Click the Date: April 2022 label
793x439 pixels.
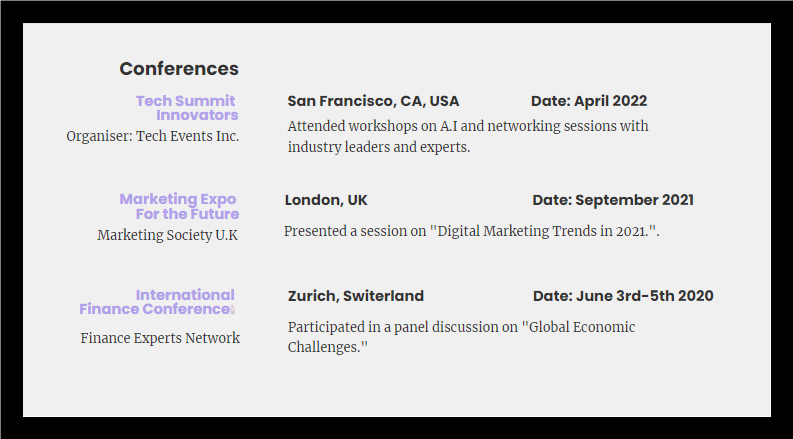pos(588,101)
